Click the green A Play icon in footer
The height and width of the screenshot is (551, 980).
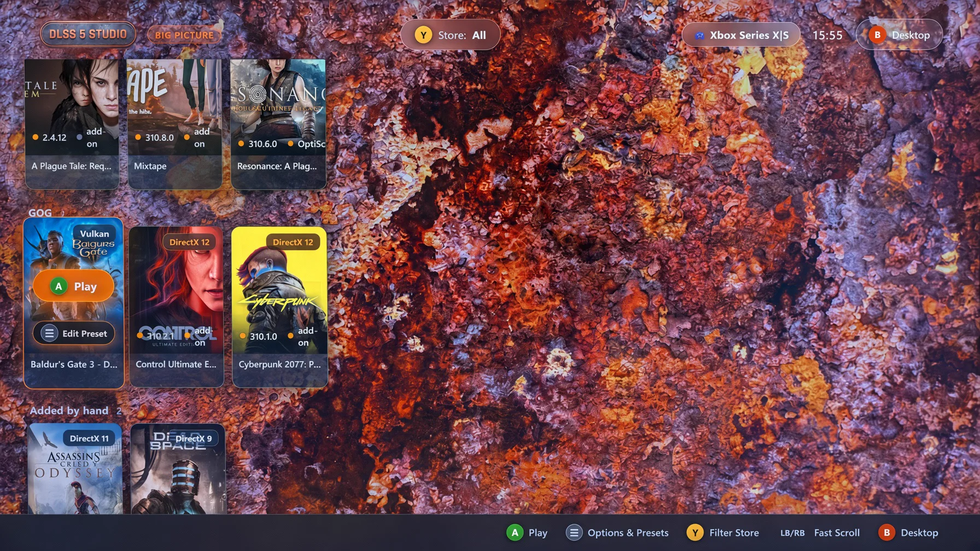click(515, 532)
